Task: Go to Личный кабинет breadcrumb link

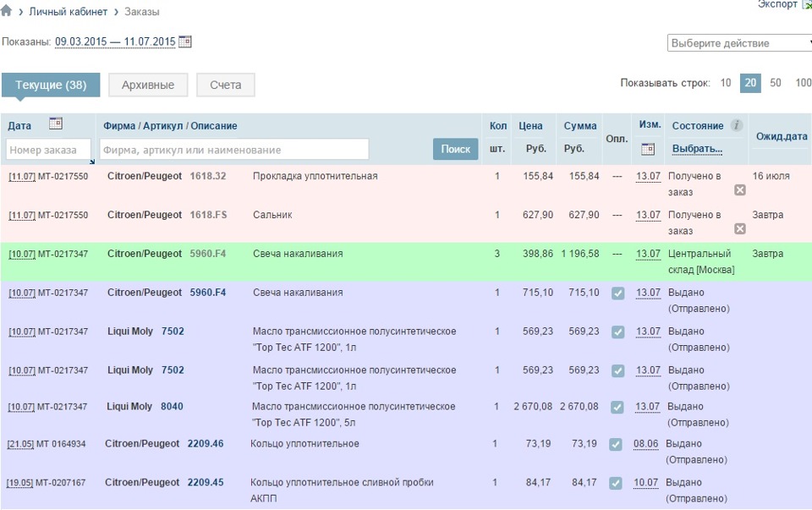Action: pyautogui.click(x=69, y=12)
